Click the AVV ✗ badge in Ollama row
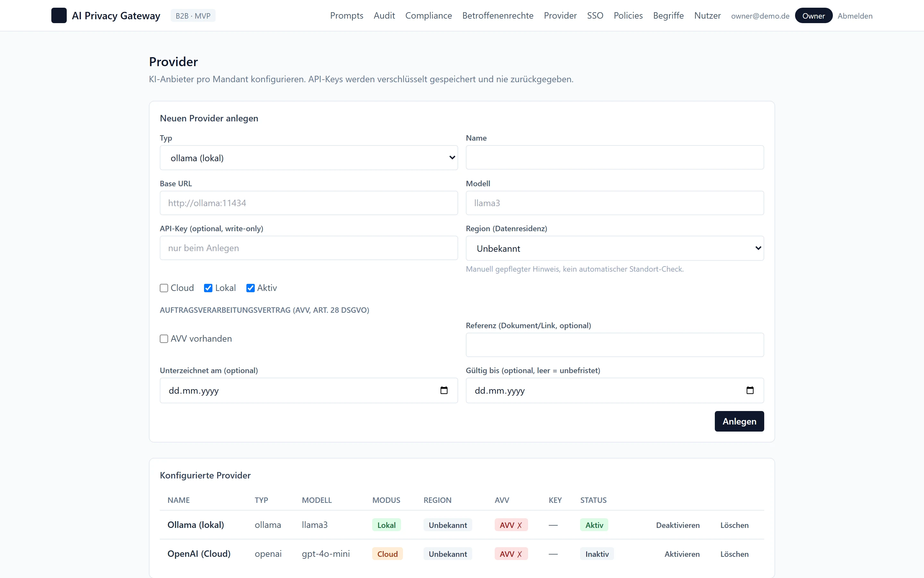The image size is (924, 578). 511,525
